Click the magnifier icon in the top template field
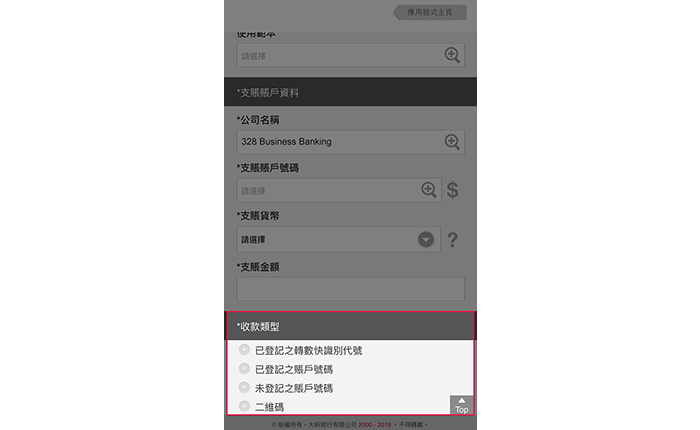700x430 pixels. point(452,55)
